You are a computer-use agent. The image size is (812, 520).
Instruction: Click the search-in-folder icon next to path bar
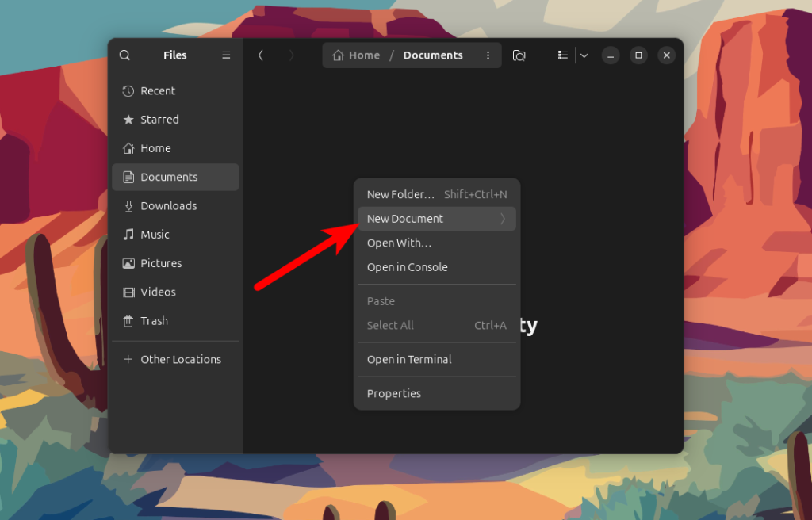click(x=519, y=55)
